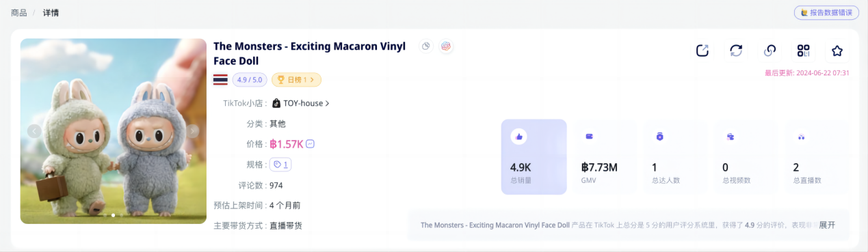Open product in external link icon
Screen dimensions: 868x252
[x=702, y=51]
